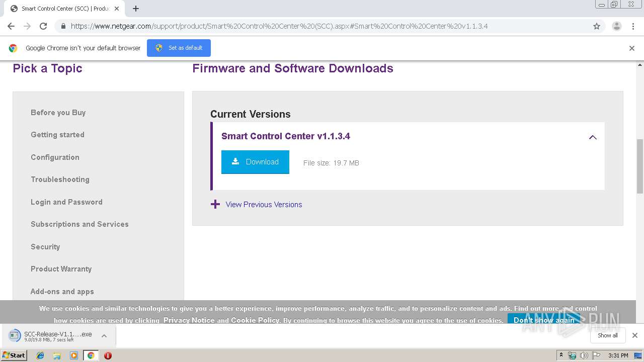Screen dimensions: 644x362
Task: Close the downloads bar
Action: (635, 335)
